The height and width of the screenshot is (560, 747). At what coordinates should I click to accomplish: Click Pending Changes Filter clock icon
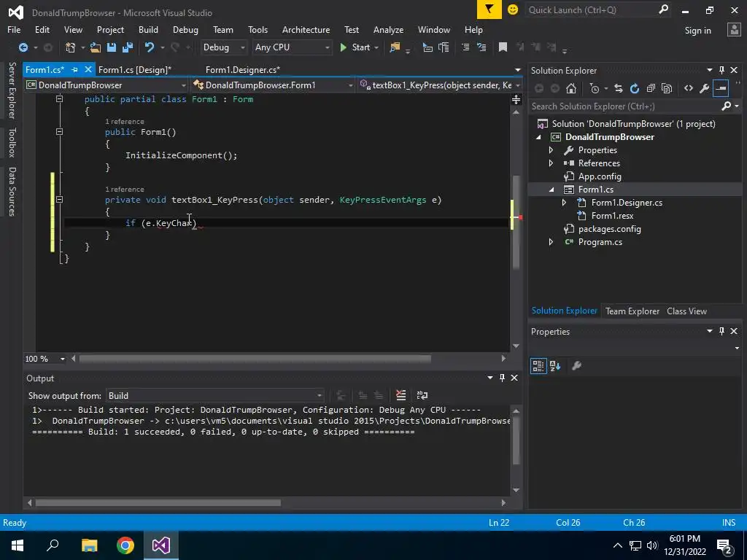pos(595,88)
